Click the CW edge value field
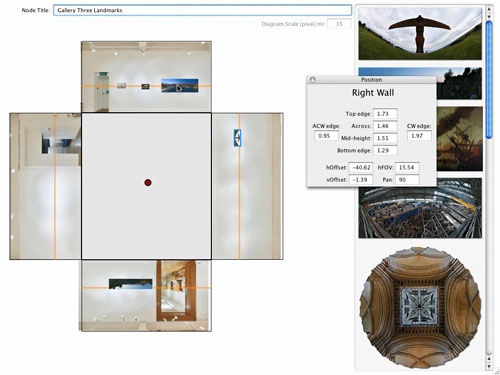 coord(419,136)
